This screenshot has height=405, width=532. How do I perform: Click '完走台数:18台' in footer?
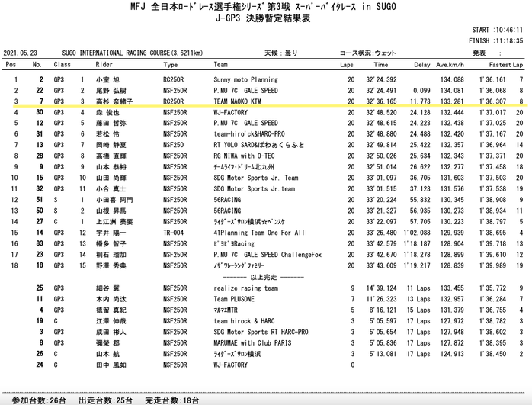(x=172, y=400)
